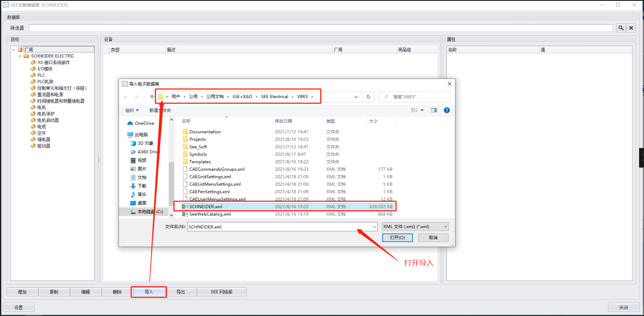Click the 搜索"V8R3" search box
The width and height of the screenshot is (644, 316).
coord(414,97)
